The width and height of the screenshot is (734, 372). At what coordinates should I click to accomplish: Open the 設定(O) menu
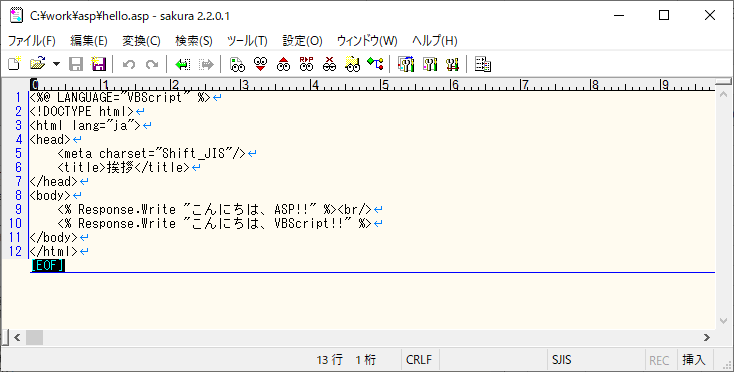[302, 41]
